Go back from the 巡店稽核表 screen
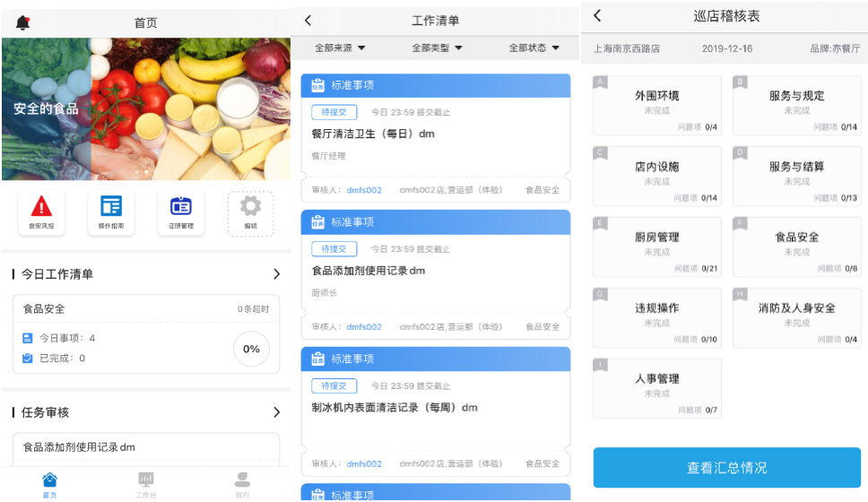Image resolution: width=868 pixels, height=502 pixels. tap(598, 16)
